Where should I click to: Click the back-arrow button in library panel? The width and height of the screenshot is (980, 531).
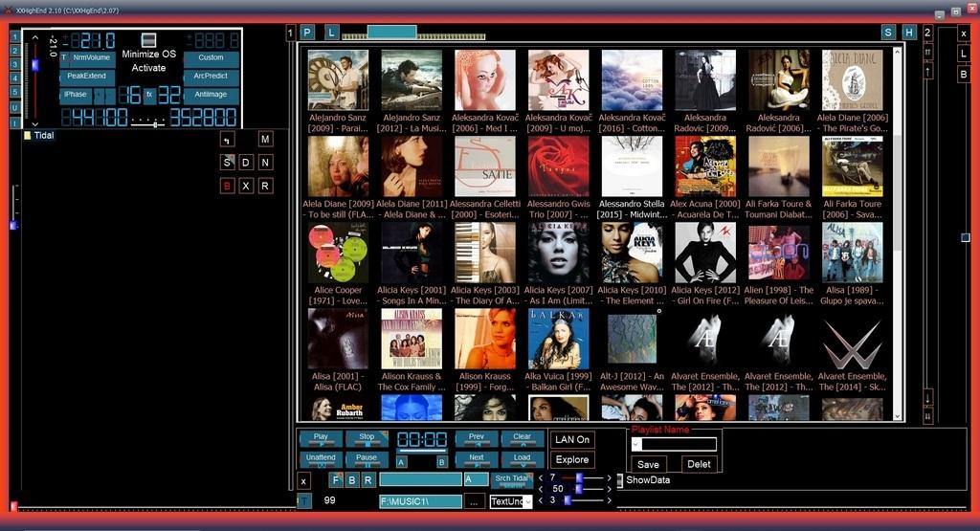(228, 140)
